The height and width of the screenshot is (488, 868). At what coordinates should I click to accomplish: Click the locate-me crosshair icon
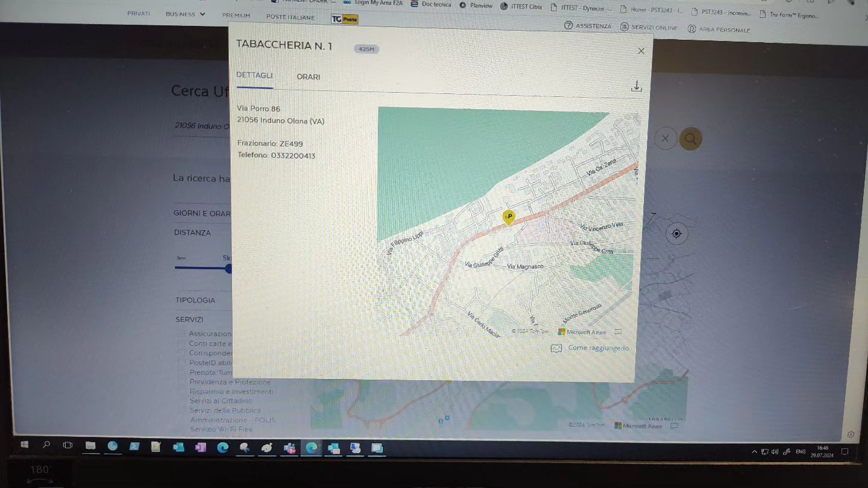click(x=676, y=234)
